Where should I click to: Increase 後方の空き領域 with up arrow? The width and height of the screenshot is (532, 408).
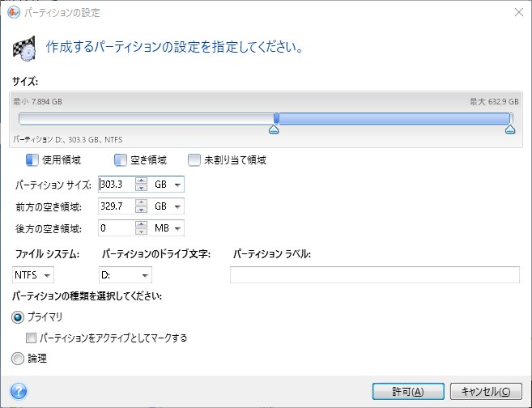click(x=141, y=224)
